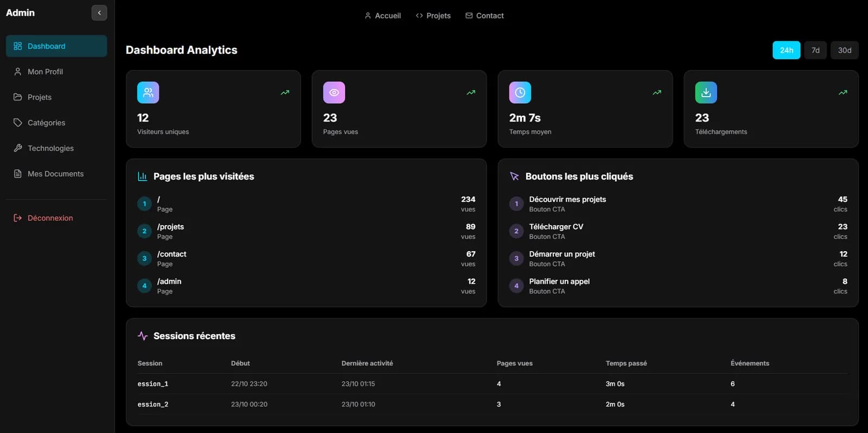Click the cursor icon beside Boutons les plus cliqués
The height and width of the screenshot is (433, 868).
coord(514,176)
